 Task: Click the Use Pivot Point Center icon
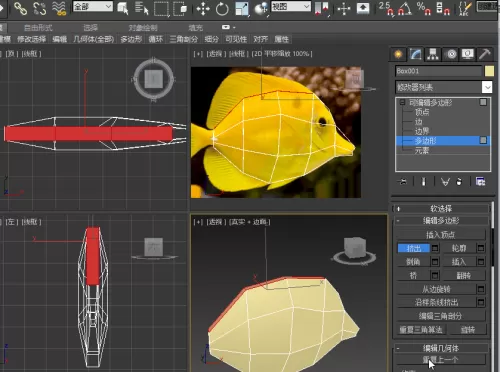pyautogui.click(x=321, y=9)
